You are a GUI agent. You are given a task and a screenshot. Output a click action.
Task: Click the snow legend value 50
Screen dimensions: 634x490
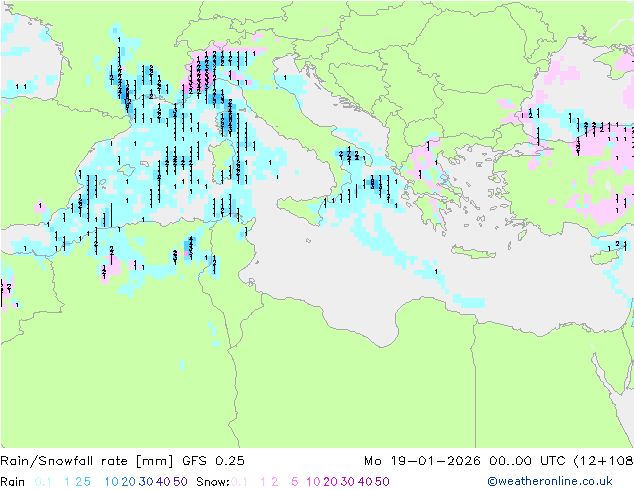382,482
